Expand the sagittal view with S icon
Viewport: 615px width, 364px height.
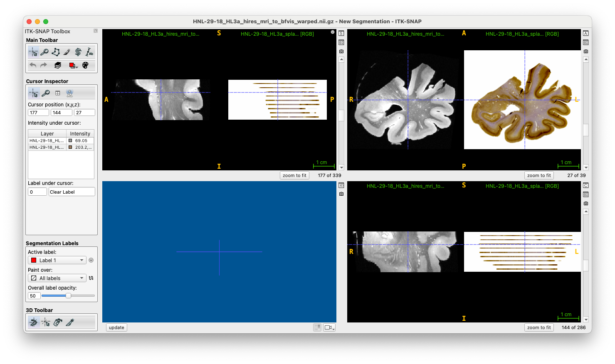click(x=341, y=33)
